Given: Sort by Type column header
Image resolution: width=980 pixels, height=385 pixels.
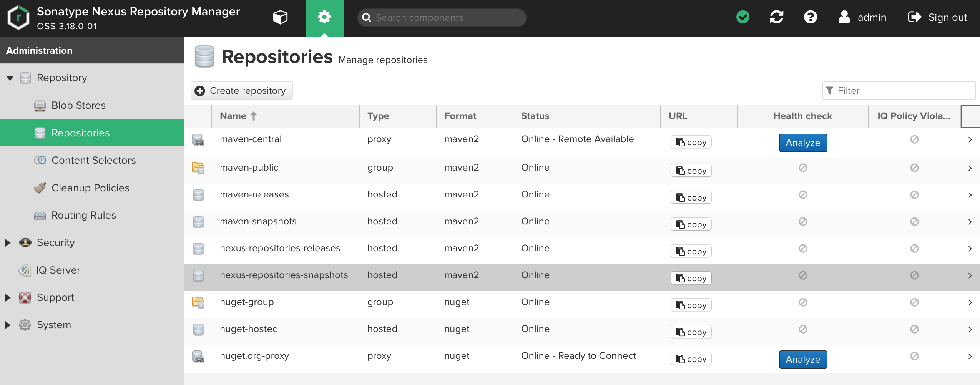Looking at the screenshot, I should coord(398,116).
